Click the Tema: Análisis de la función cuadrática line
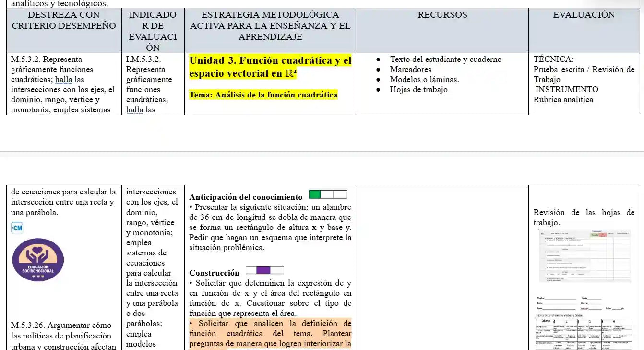The width and height of the screenshot is (644, 350). pos(263,95)
